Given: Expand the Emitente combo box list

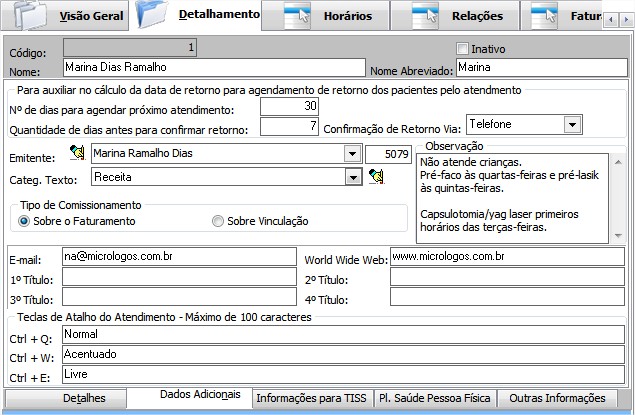Looking at the screenshot, I should point(351,154).
